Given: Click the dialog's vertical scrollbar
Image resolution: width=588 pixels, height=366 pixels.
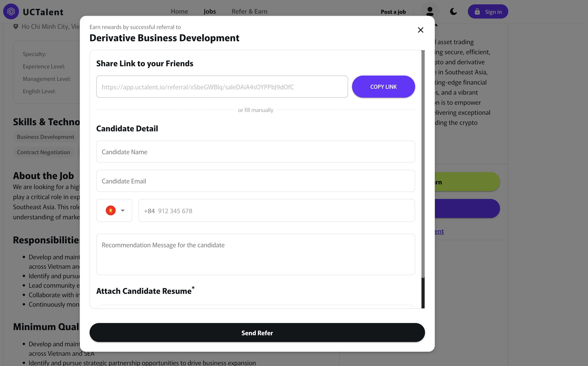Looking at the screenshot, I should pyautogui.click(x=423, y=165).
